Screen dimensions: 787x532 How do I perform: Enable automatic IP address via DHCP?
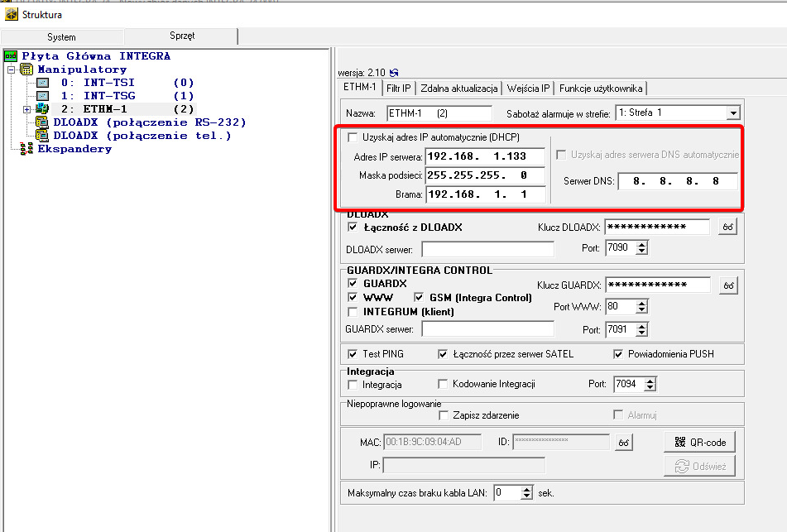point(354,137)
